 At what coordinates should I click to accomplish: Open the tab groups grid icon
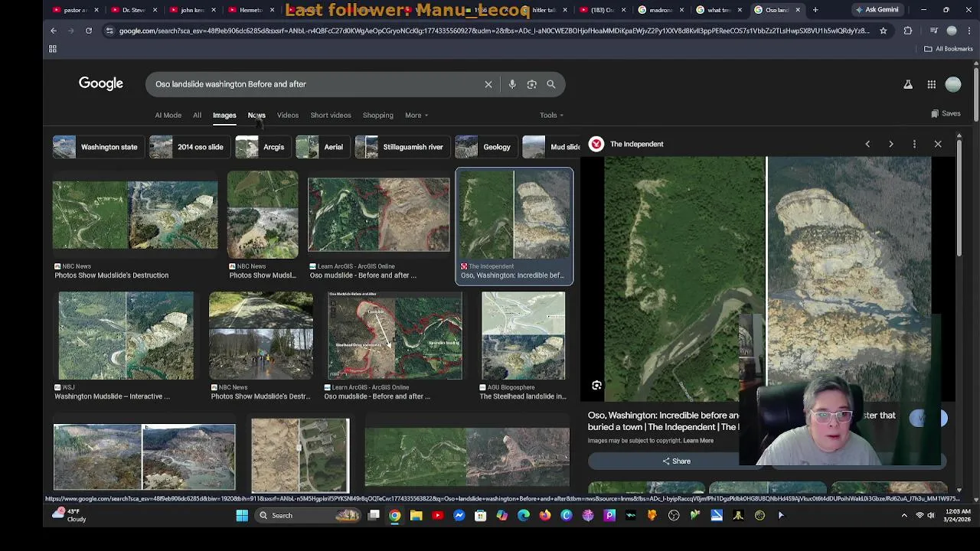point(53,49)
